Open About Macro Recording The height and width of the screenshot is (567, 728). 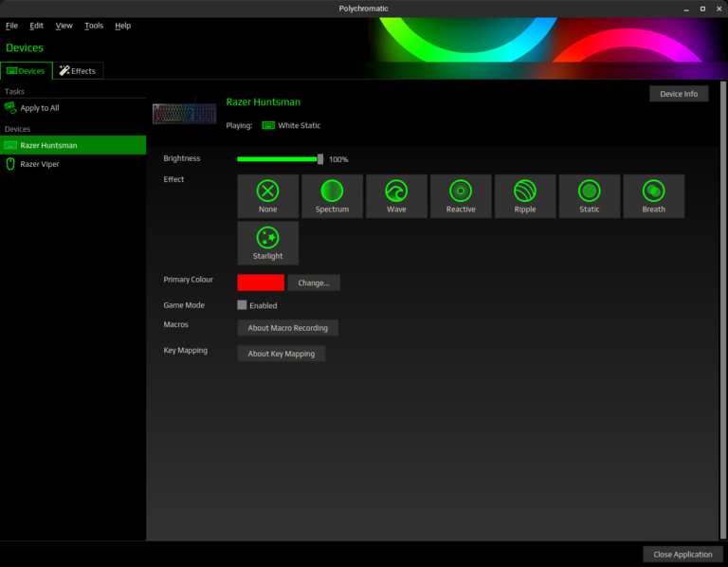coord(287,328)
